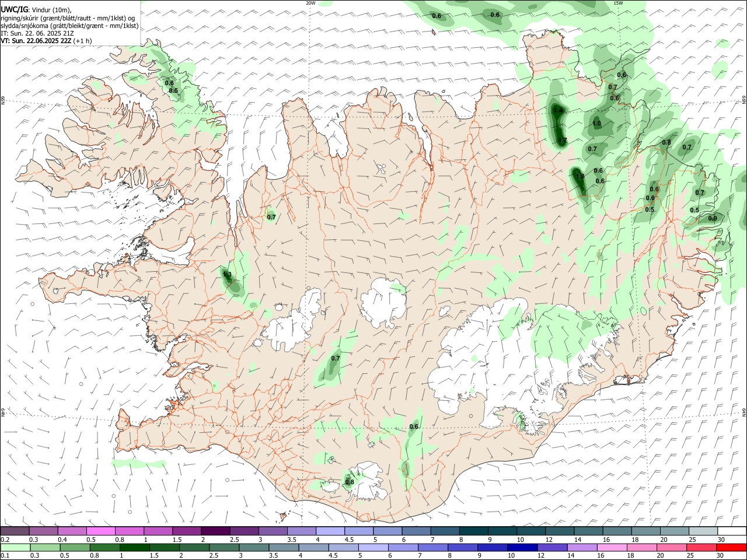Pick the dark purple 2 swatch in the upper legend row

point(215,531)
